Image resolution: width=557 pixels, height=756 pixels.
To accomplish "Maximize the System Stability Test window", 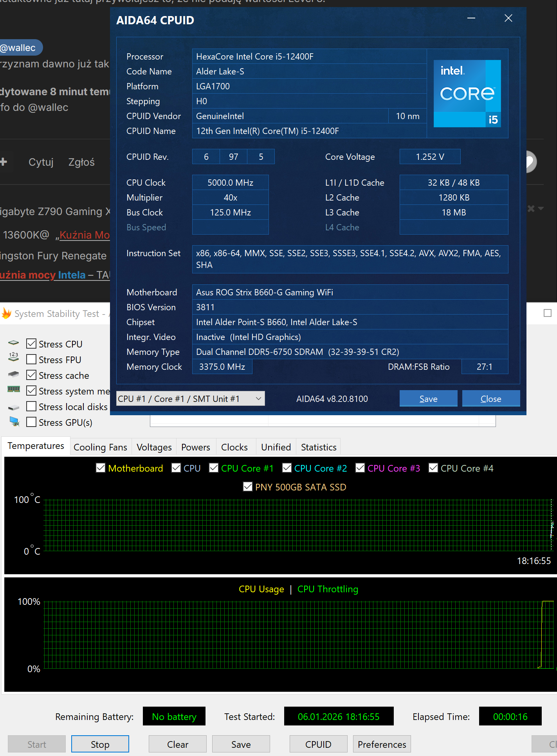I will point(548,313).
